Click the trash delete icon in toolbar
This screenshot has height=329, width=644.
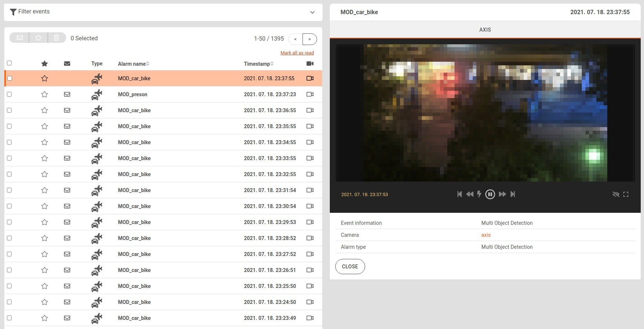[56, 38]
